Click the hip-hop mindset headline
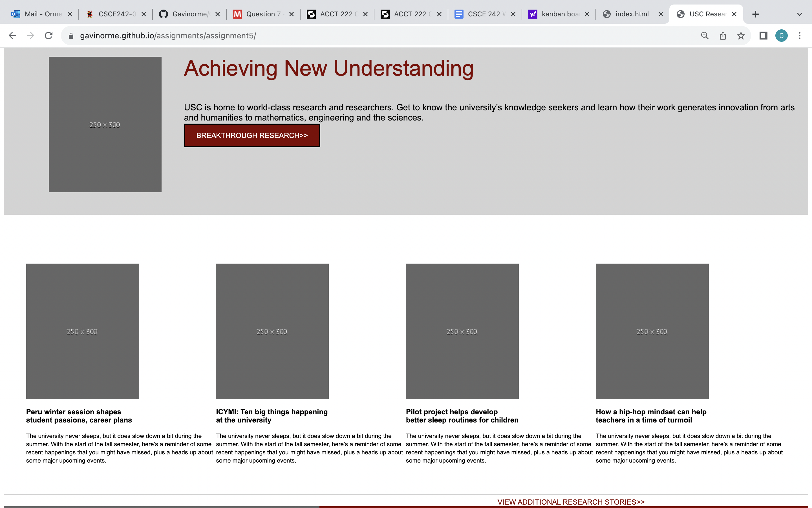This screenshot has height=508, width=812. pos(651,416)
